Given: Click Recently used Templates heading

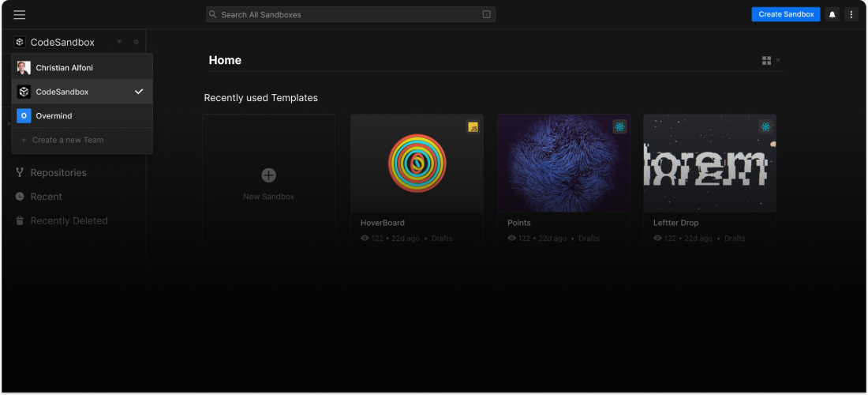Looking at the screenshot, I should click(x=260, y=98).
